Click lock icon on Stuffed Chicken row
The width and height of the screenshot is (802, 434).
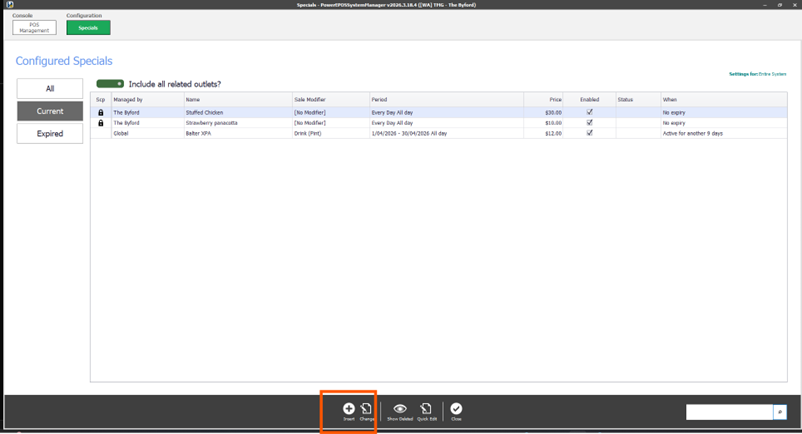pyautogui.click(x=101, y=112)
